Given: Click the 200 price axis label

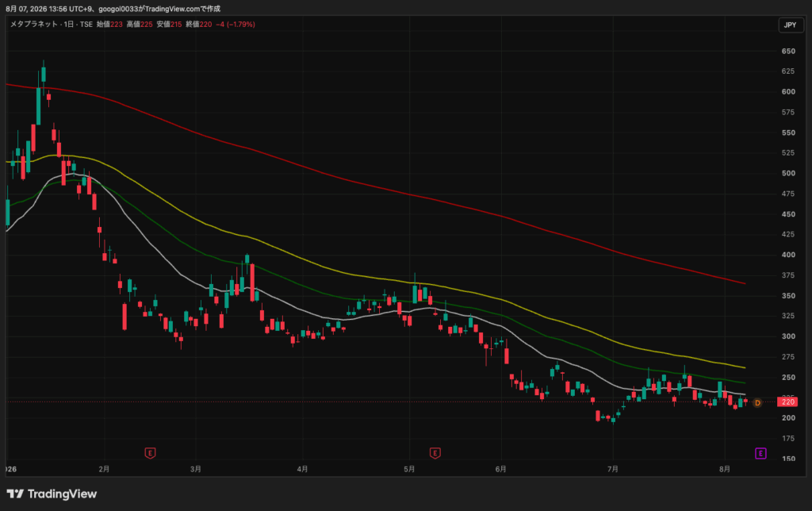Looking at the screenshot, I should (788, 417).
